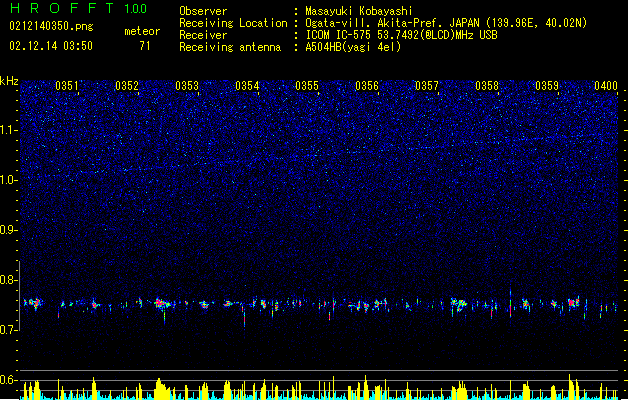This screenshot has width=629, height=400.
Task: Click the 0351 time marker
Action: [x=67, y=86]
